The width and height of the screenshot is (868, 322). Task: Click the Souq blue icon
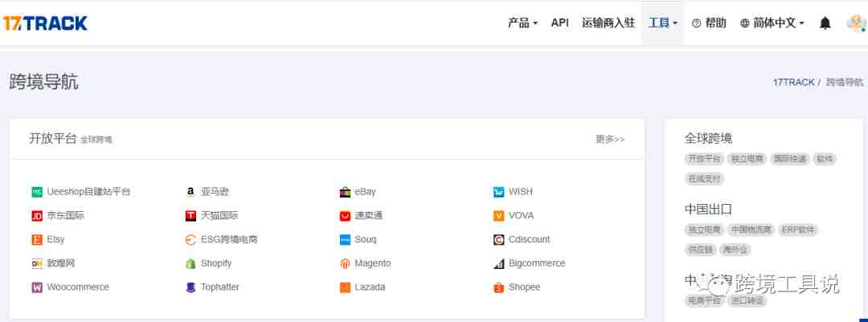coord(345,239)
